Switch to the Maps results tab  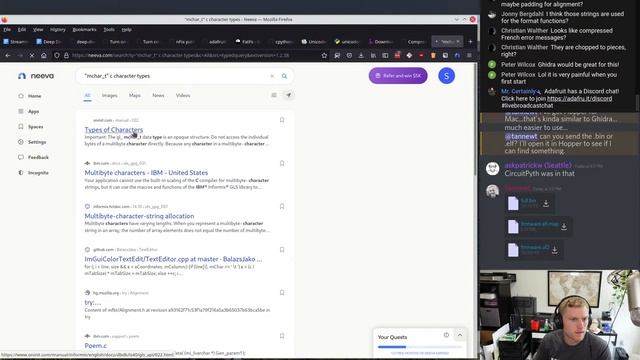point(135,95)
